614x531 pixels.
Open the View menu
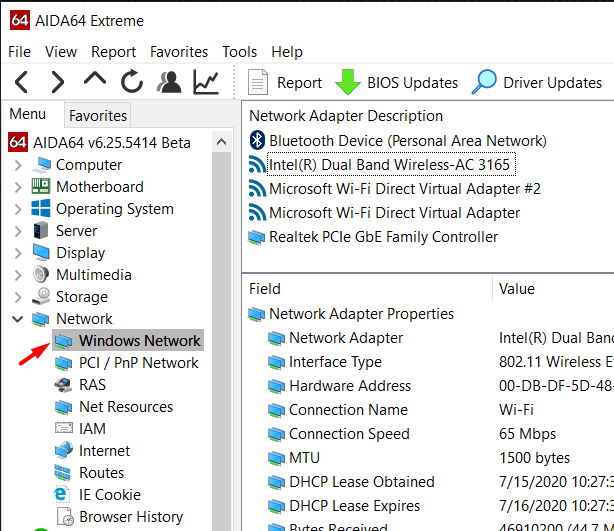click(x=61, y=52)
